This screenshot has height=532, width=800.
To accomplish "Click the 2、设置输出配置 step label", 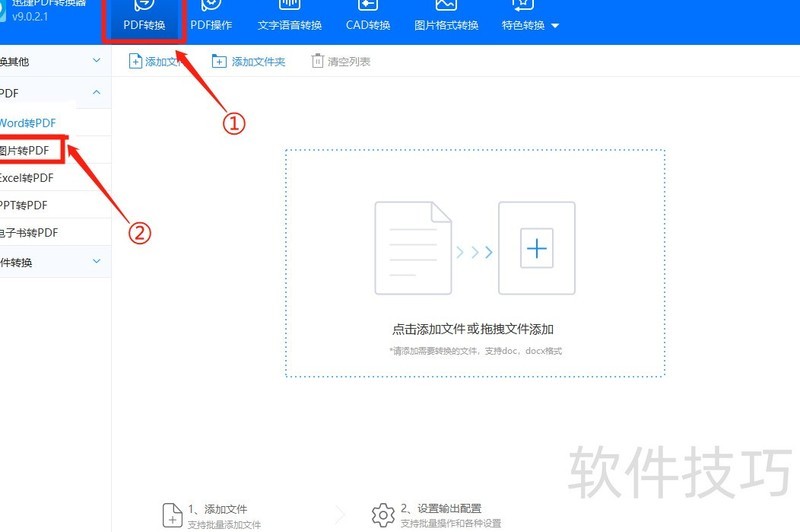I will [x=441, y=509].
